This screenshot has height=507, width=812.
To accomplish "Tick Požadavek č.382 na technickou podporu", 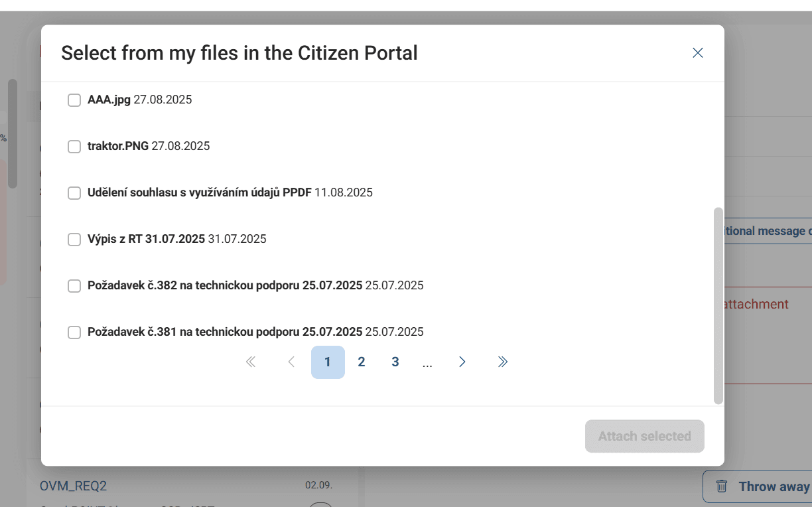I will click(74, 286).
